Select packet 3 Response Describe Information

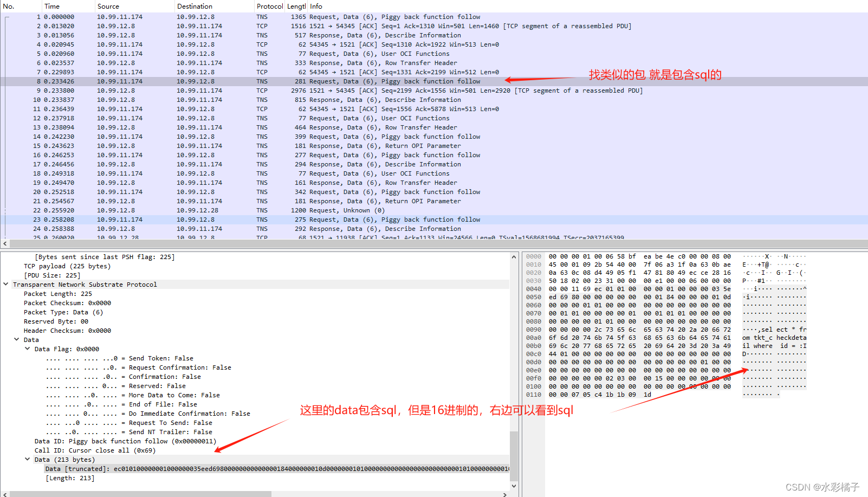tap(434, 35)
